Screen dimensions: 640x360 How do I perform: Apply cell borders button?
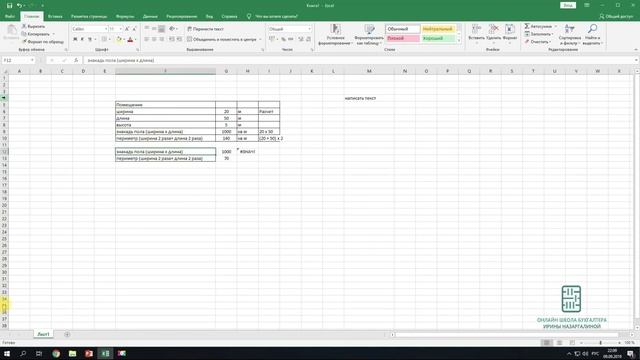104,39
